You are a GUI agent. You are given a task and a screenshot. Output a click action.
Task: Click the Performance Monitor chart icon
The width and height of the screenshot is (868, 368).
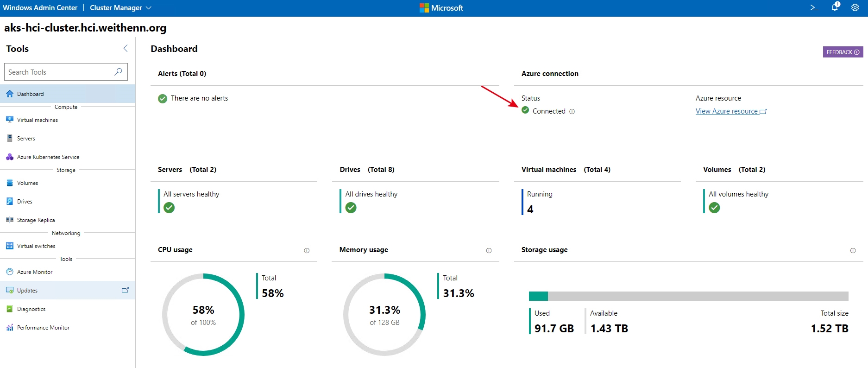tap(10, 327)
